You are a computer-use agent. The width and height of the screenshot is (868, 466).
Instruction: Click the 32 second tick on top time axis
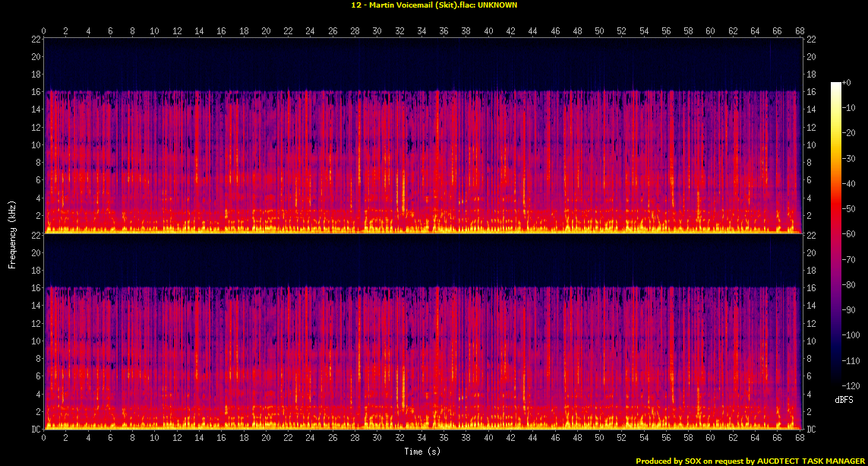pos(400,31)
